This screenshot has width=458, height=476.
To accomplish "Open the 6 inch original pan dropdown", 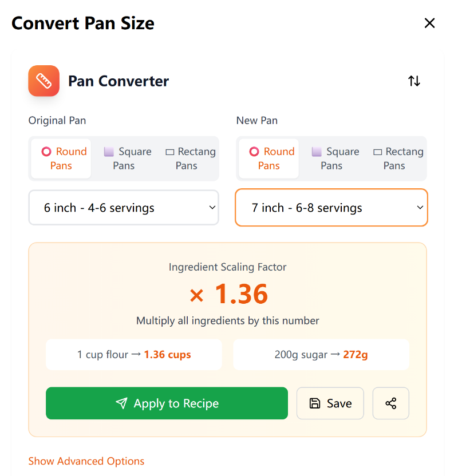I will pos(124,208).
